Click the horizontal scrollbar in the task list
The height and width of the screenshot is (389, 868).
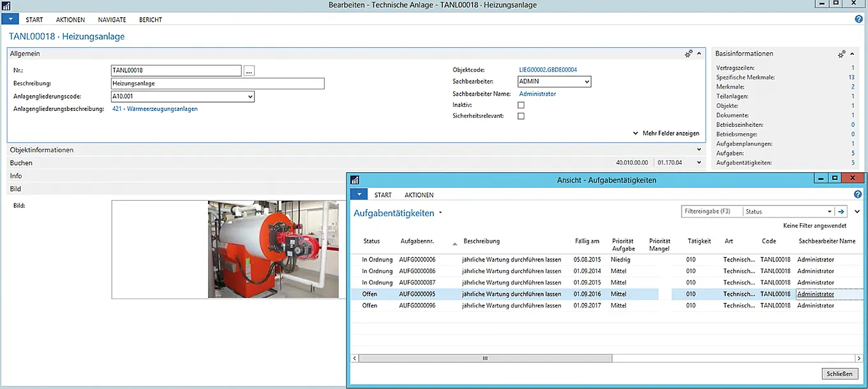coord(485,358)
